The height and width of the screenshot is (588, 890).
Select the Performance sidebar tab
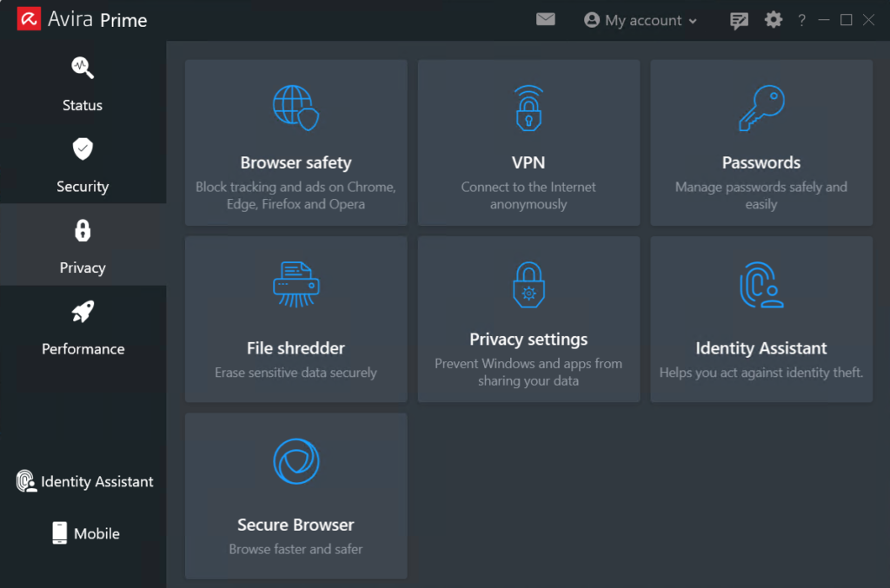click(x=83, y=327)
